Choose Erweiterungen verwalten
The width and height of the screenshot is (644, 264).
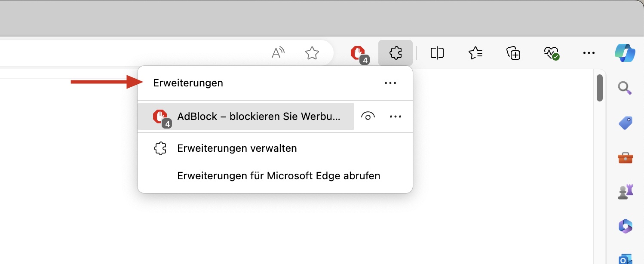237,149
